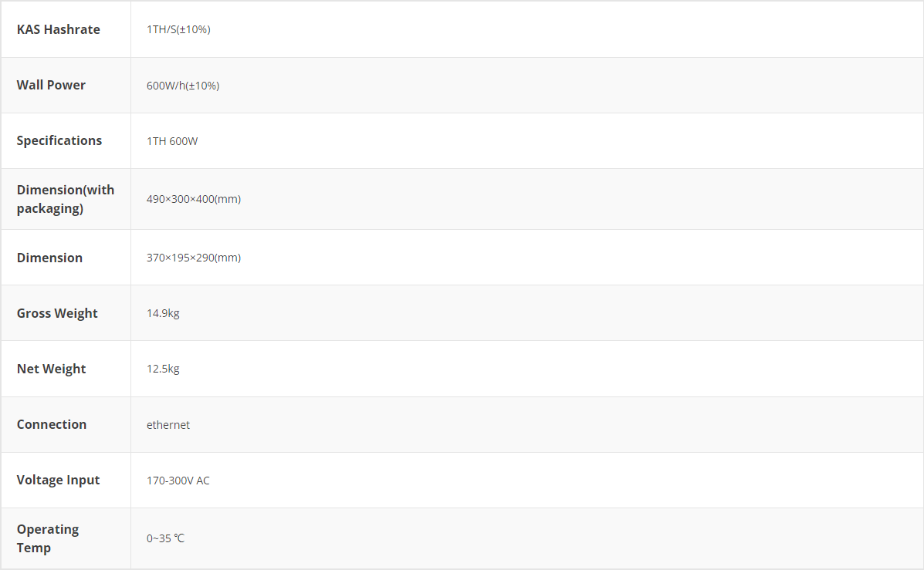The width and height of the screenshot is (924, 570).
Task: Click the 14.9kg weight value
Action: (x=163, y=313)
